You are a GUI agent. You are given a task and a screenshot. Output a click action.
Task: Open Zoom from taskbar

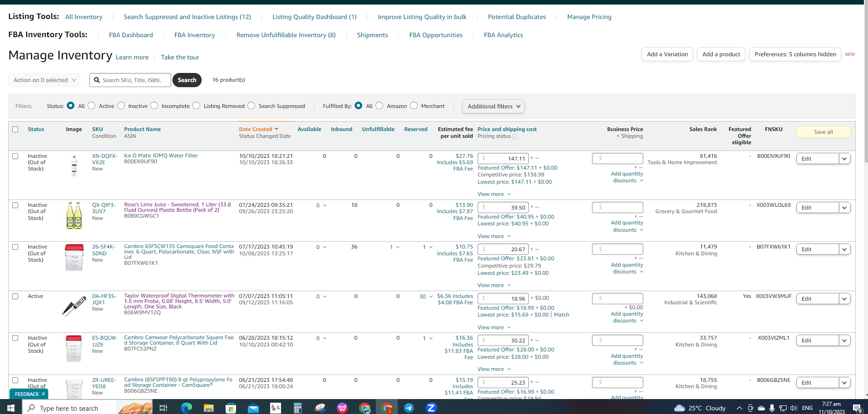point(431,408)
